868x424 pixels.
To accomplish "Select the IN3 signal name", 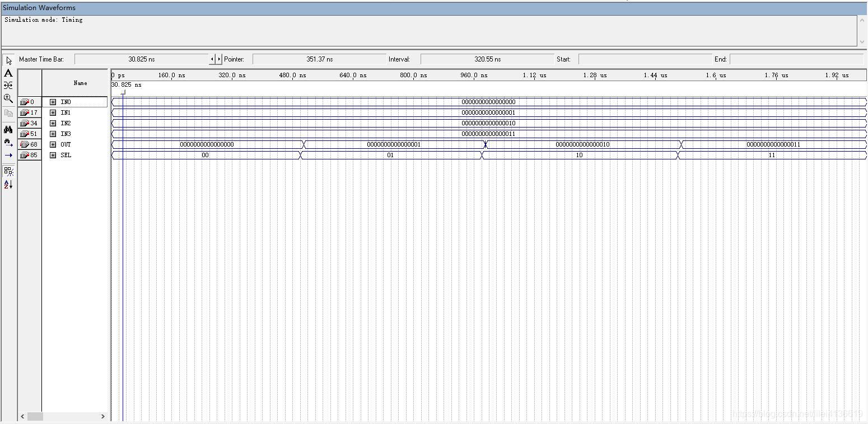I will 66,134.
